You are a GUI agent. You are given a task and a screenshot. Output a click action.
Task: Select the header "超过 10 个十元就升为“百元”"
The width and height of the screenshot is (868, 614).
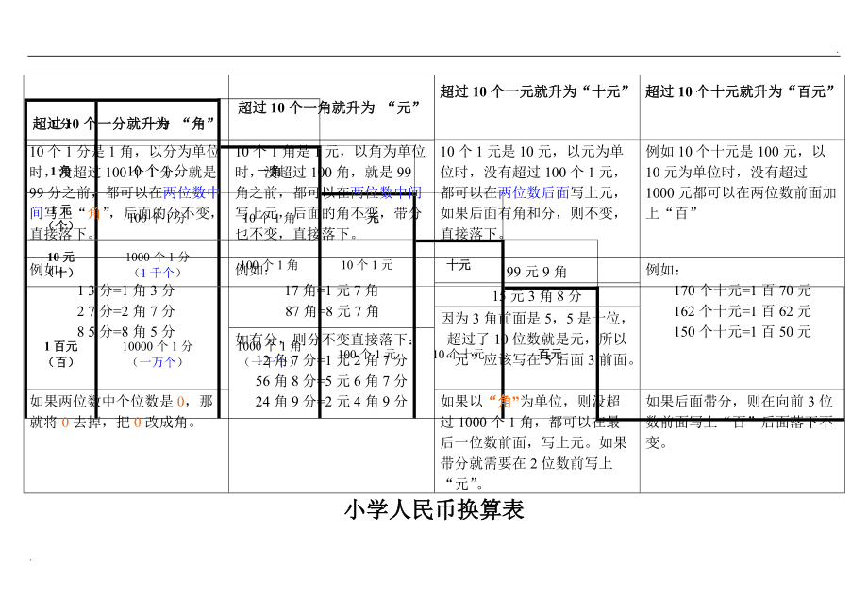click(x=740, y=91)
